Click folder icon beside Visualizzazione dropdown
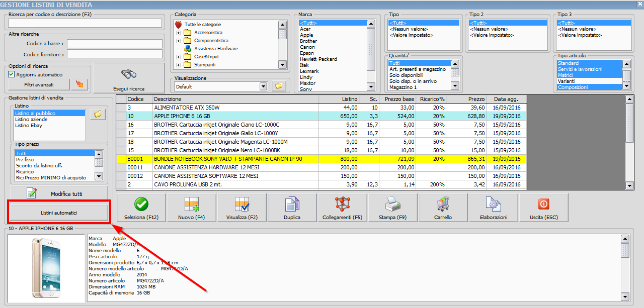 pyautogui.click(x=278, y=86)
